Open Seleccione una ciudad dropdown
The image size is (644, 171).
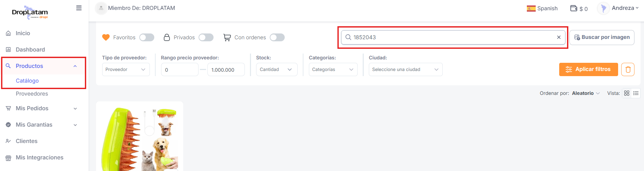(405, 70)
